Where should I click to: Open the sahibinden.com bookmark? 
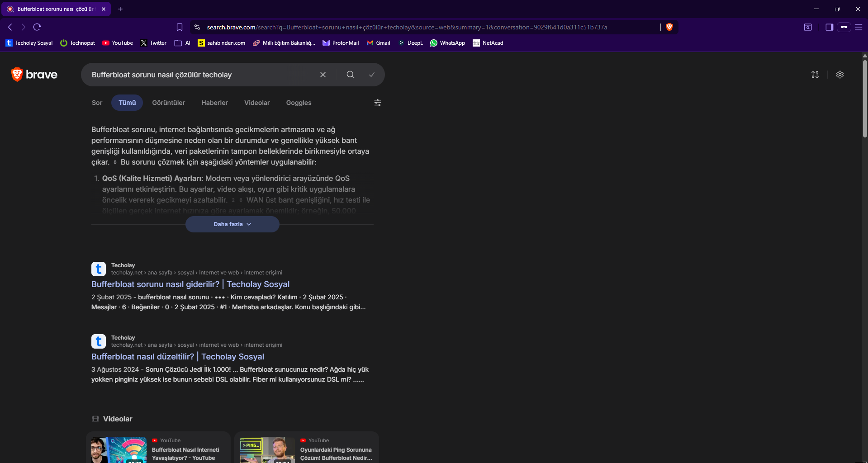(222, 43)
